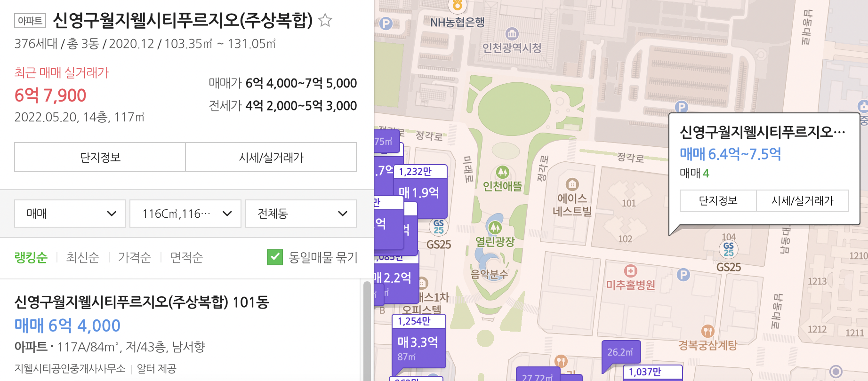868x381 pixels.
Task: Select the 1,037만 map marker
Action: (x=652, y=372)
